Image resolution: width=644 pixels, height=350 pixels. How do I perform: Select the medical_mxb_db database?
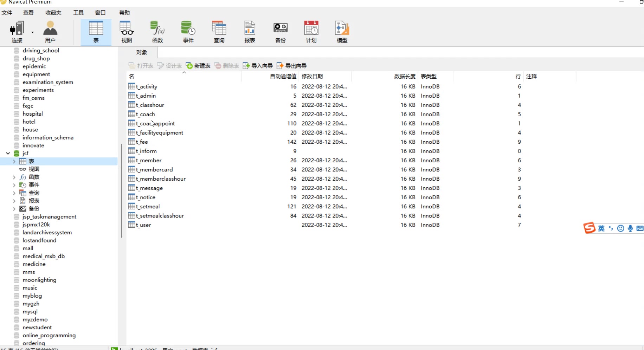pos(44,256)
